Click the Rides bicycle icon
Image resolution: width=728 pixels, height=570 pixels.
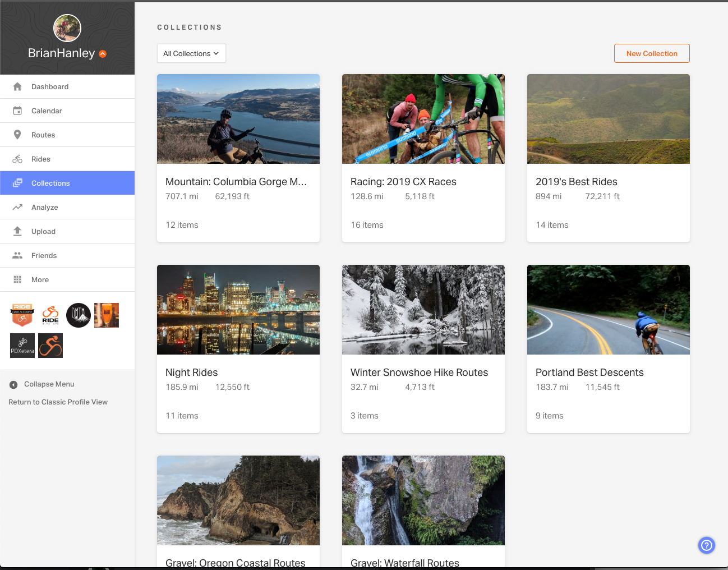(x=17, y=159)
